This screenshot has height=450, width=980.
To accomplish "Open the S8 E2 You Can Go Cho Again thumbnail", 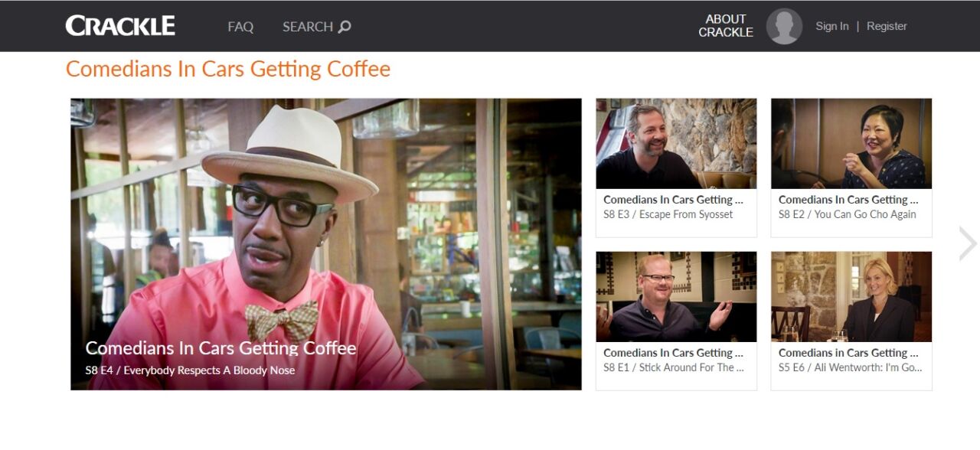I will [x=851, y=143].
